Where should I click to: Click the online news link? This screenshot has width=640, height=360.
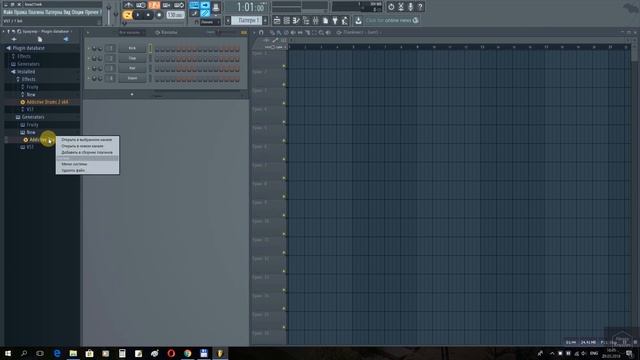(392, 20)
